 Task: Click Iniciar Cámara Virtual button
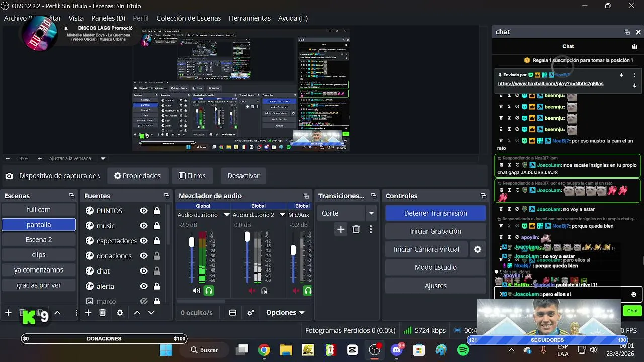427,249
